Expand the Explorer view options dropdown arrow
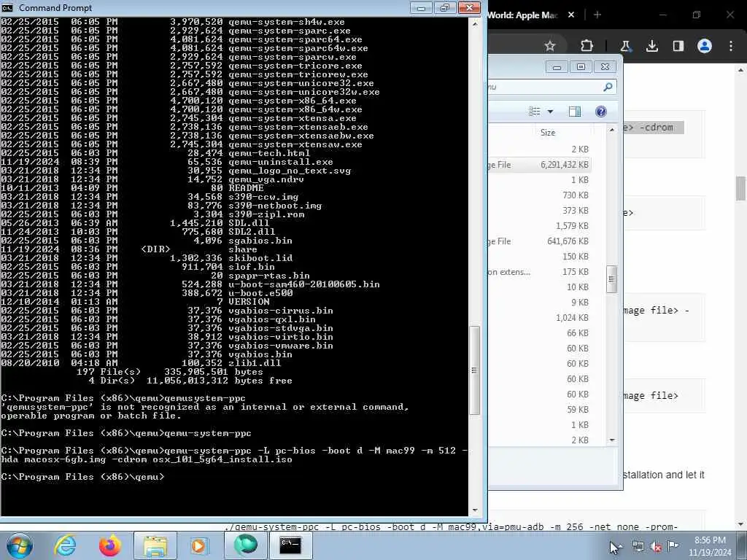The height and width of the screenshot is (560, 747). (550, 112)
